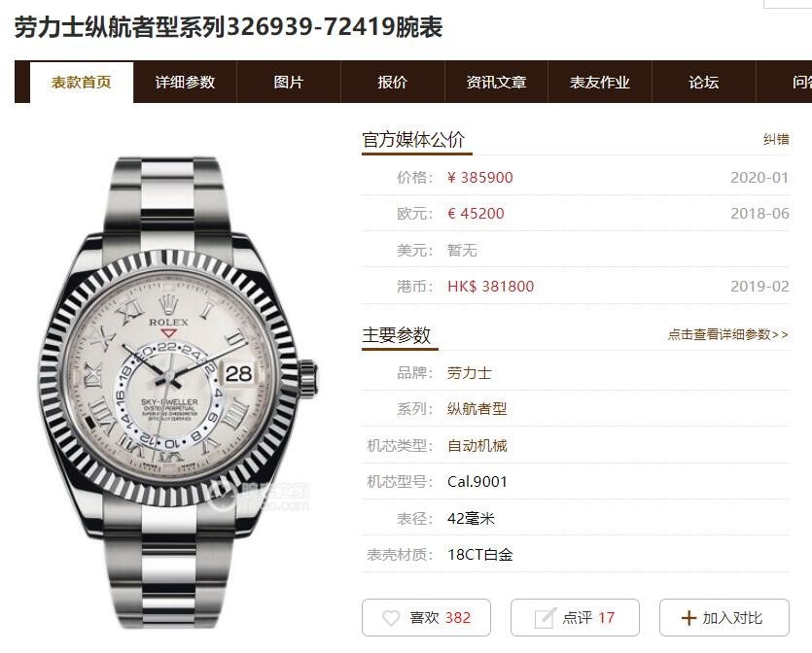Click the 加入对比 button
Viewport: 812px width, 653px height.
[724, 617]
